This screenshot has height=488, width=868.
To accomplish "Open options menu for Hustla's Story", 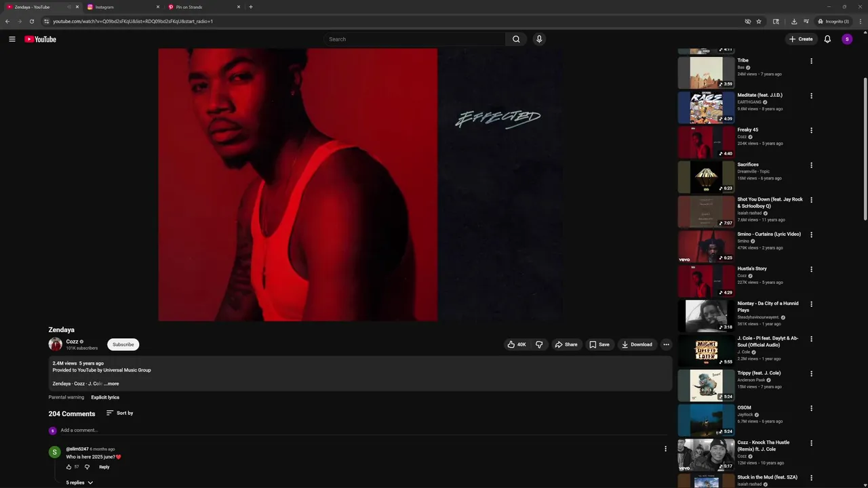I will [811, 269].
